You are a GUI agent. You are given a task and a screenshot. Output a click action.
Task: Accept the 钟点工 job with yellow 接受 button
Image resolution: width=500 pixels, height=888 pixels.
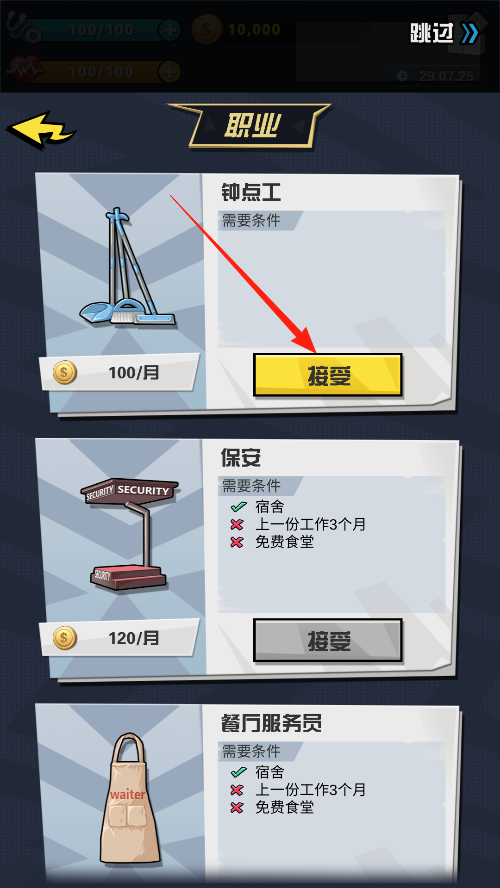point(327,375)
